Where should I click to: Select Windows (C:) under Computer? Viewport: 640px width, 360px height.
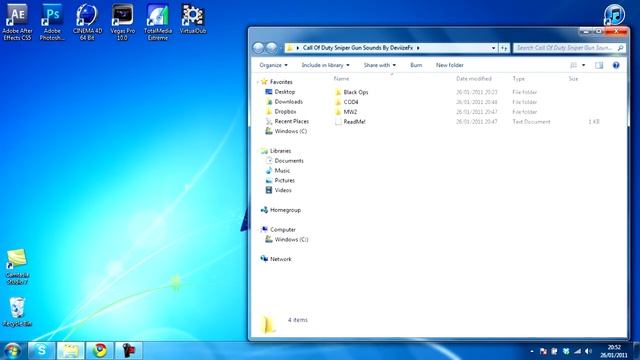click(x=287, y=240)
